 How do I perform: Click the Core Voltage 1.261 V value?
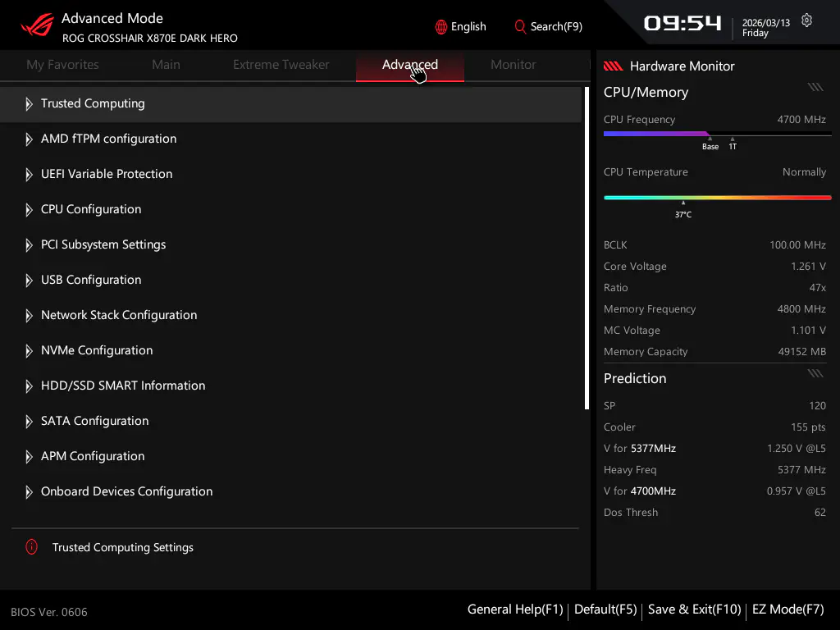808,267
